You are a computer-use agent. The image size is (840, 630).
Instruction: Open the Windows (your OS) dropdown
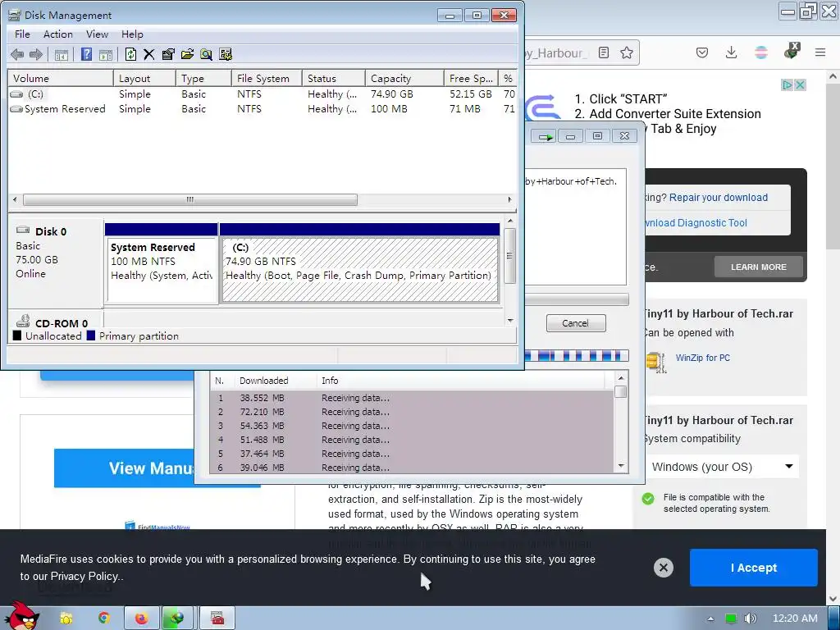pos(722,467)
